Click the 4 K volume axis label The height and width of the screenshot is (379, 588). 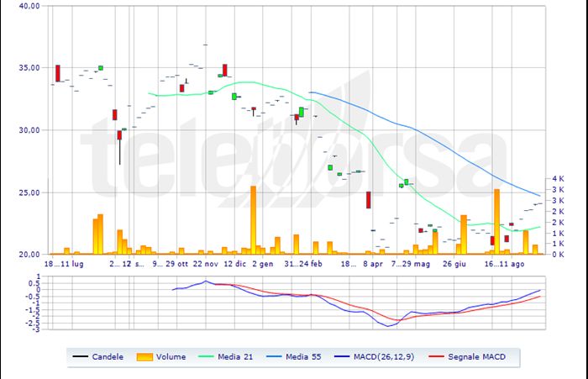pos(558,179)
